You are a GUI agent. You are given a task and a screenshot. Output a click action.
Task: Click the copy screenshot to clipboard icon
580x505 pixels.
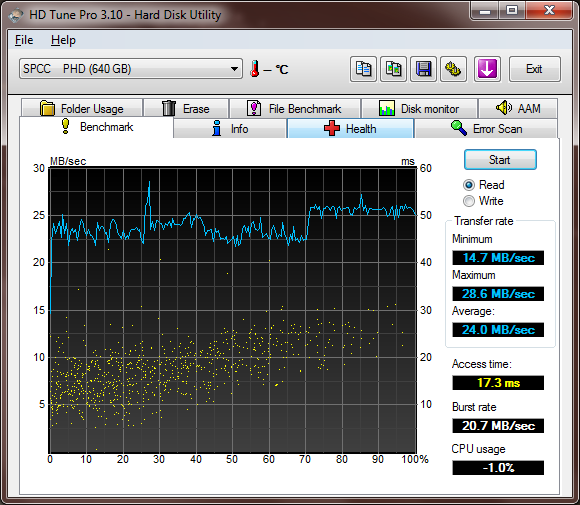click(x=394, y=69)
